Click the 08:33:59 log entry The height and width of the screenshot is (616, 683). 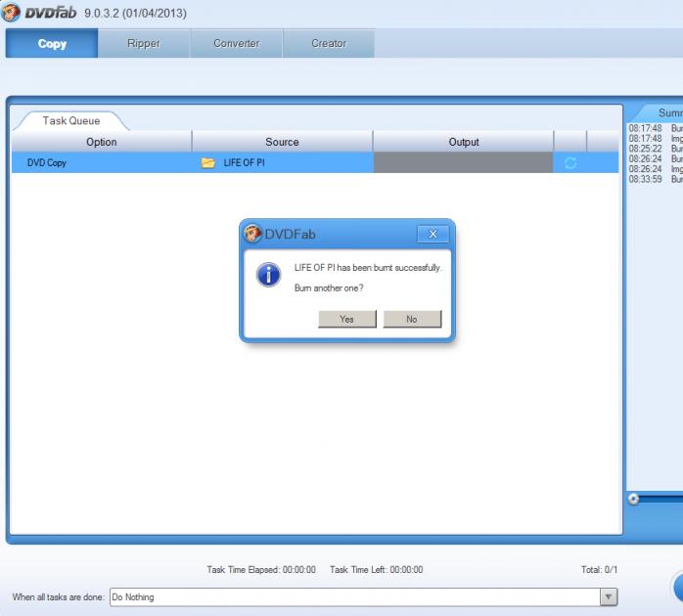tap(656, 179)
